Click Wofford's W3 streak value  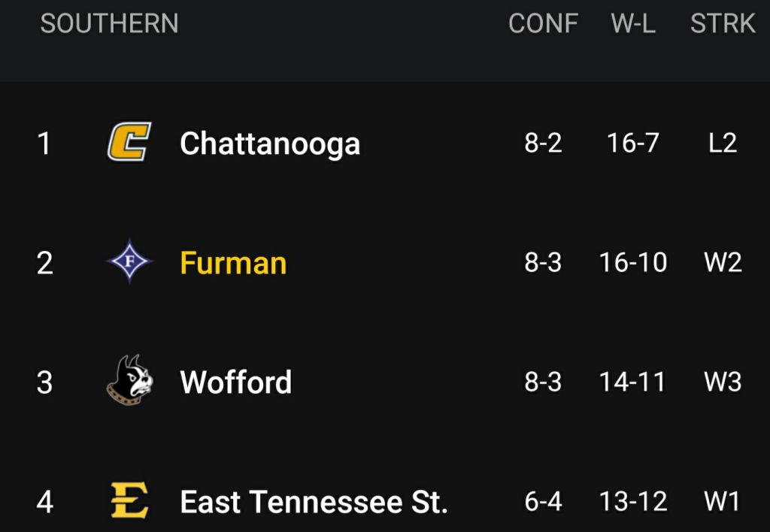(x=723, y=382)
